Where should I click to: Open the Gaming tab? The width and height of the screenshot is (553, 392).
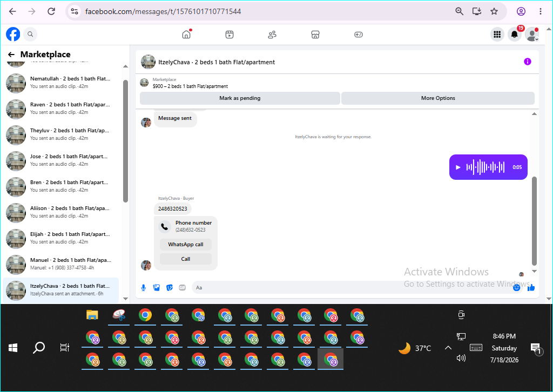click(359, 34)
